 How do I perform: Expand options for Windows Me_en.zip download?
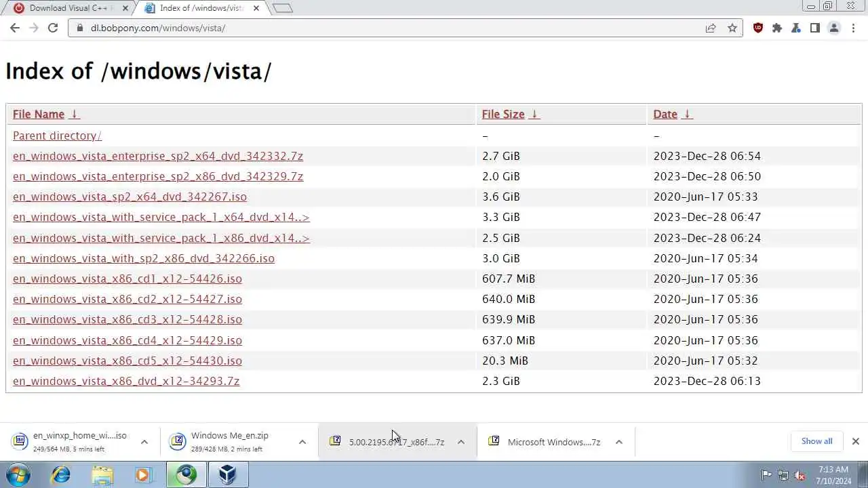click(302, 442)
